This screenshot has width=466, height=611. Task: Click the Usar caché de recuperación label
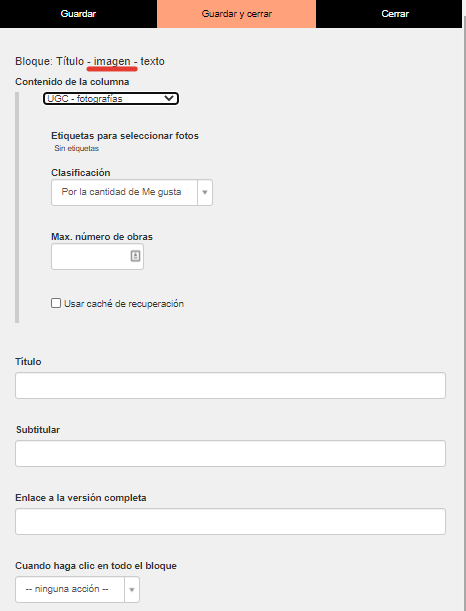click(x=124, y=304)
